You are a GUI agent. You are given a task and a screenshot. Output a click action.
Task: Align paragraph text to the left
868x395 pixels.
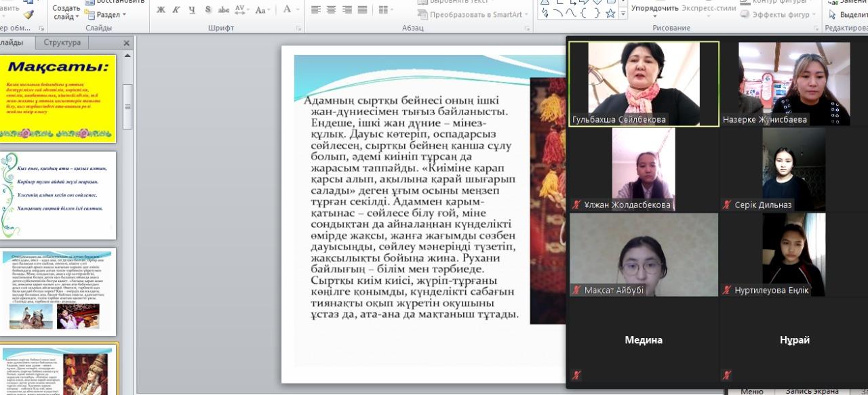(315, 10)
